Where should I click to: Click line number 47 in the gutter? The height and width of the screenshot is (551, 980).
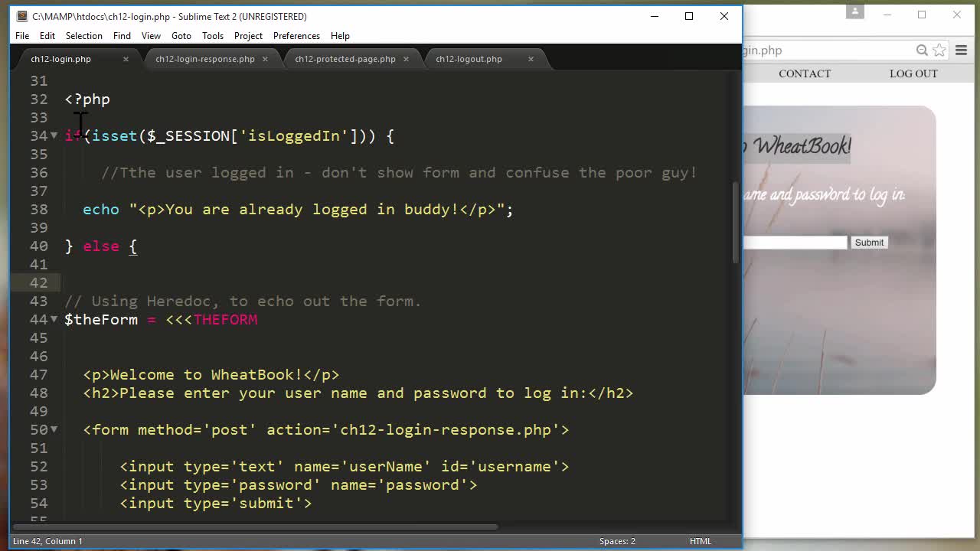tap(38, 374)
